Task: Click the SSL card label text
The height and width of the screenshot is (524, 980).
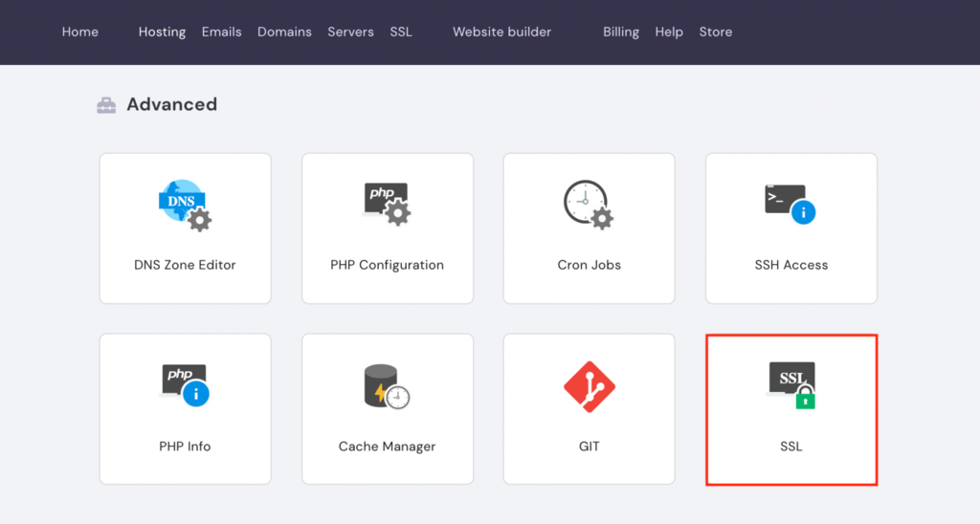Action: [x=791, y=447]
